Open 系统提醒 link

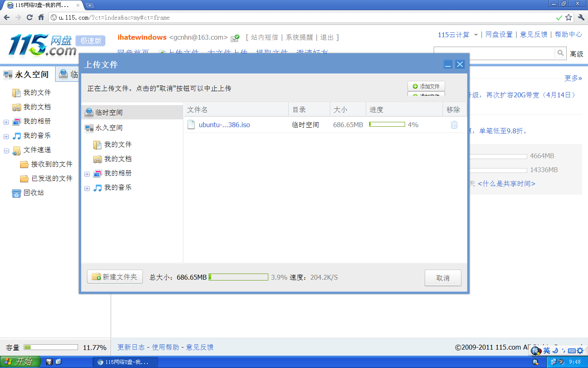(x=299, y=37)
